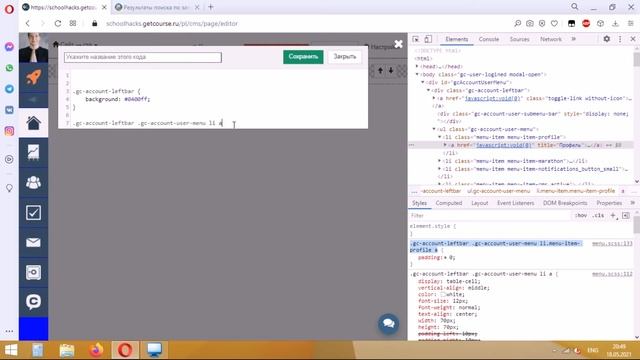640x360 pixels.
Task: Open the Computed styles tab
Action: 449,203
